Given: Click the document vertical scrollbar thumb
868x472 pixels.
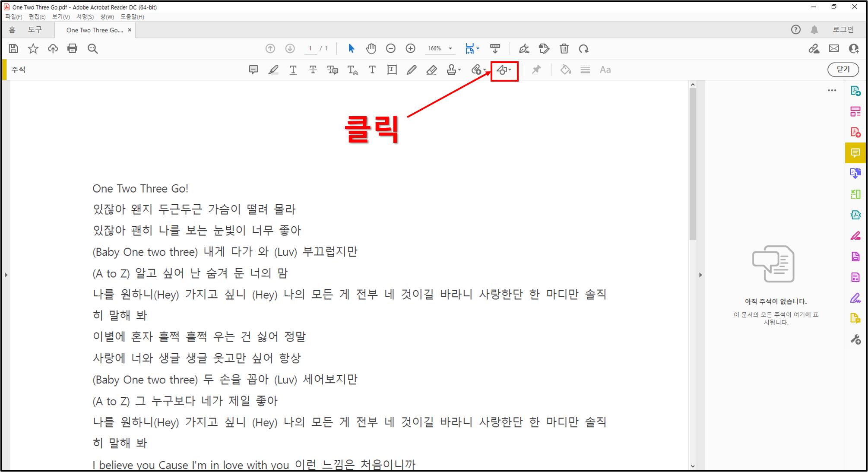Looking at the screenshot, I should (x=693, y=164).
